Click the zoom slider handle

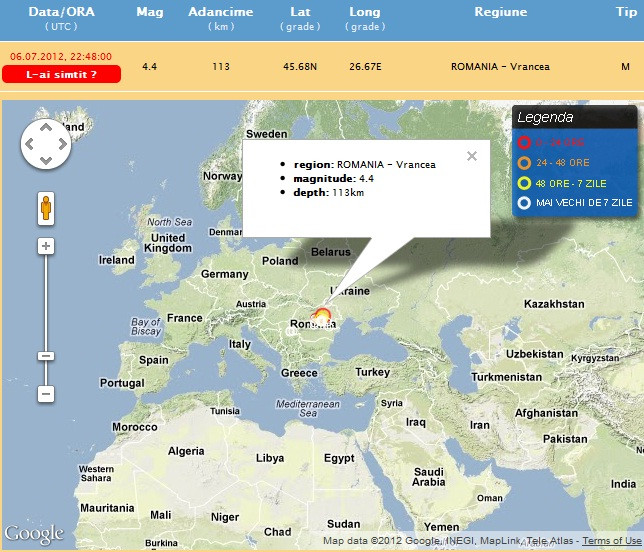[45, 356]
